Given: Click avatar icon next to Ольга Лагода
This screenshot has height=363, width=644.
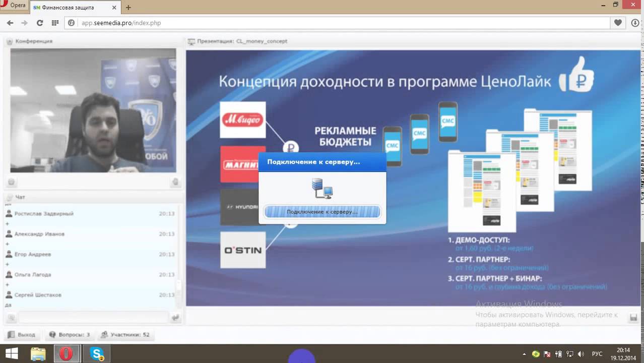Looking at the screenshot, I should [9, 275].
